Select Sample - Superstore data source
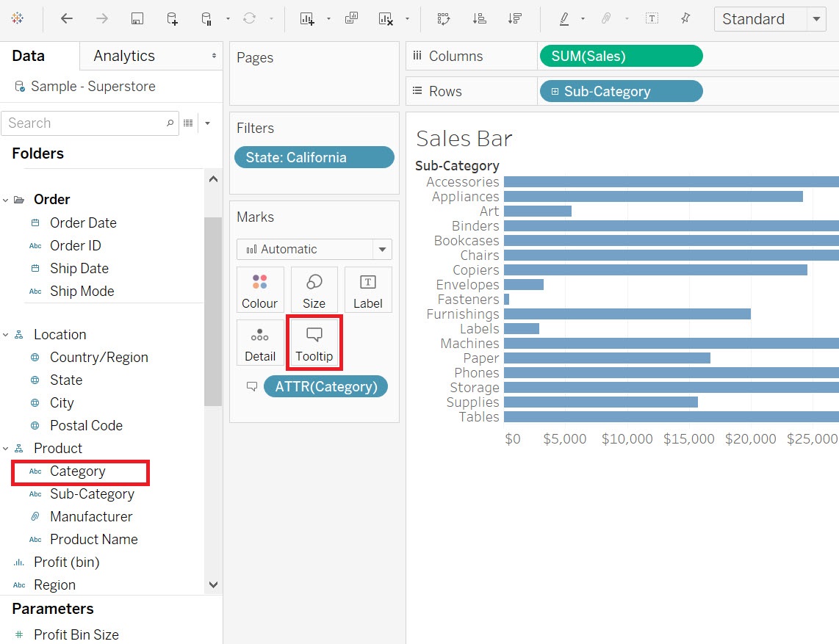 93,86
